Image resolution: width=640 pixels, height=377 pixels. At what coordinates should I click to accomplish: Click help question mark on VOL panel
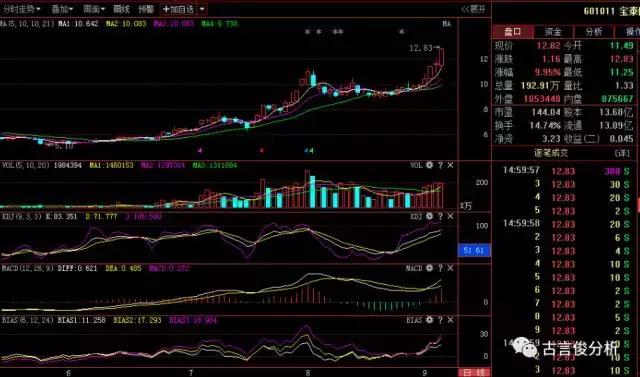[440, 165]
